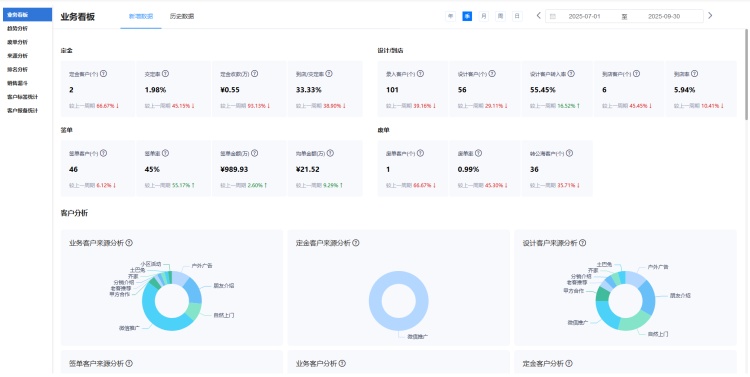
Task: Open 销售漏斗 in the sidebar
Action: (27, 83)
